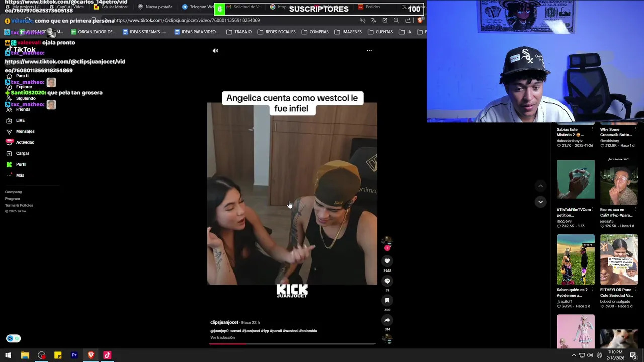Viewport: 644px width, 362px height.
Task: Click the Brave Shields lion icon
Action: click(x=420, y=20)
